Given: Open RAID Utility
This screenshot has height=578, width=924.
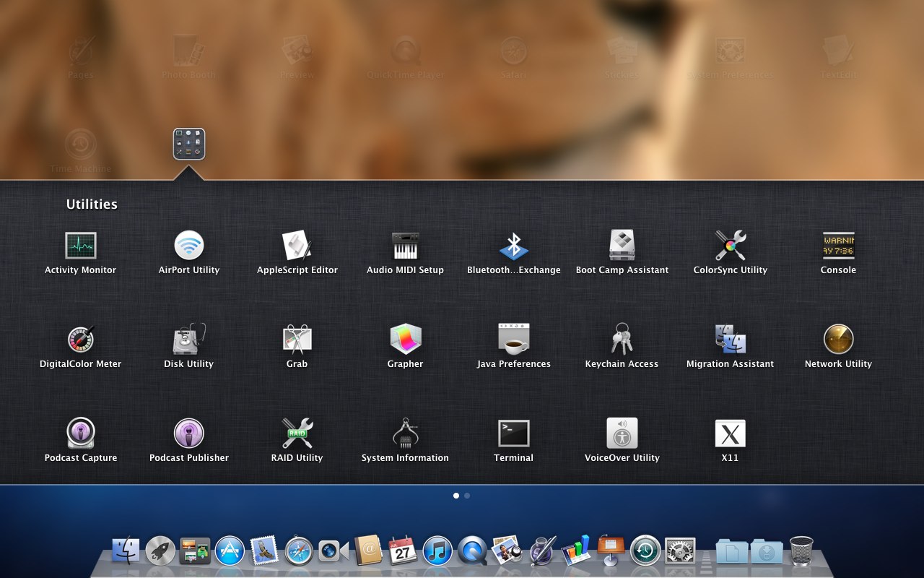Looking at the screenshot, I should coord(297,433).
